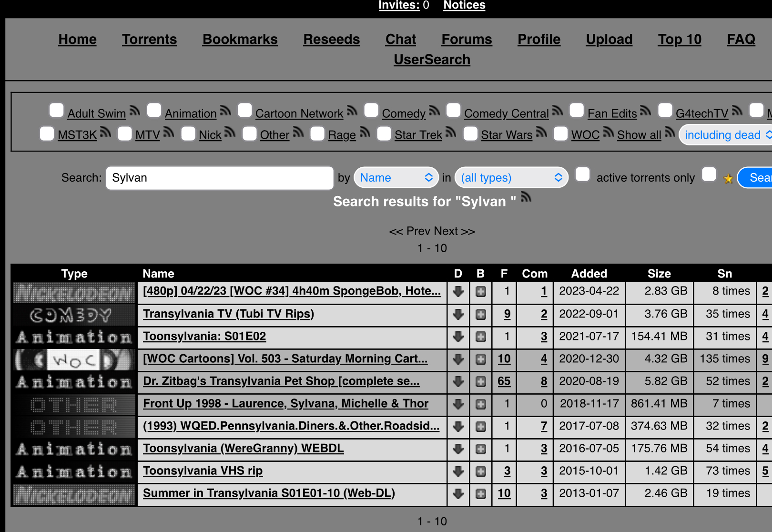The image size is (772, 532).
Task: Open the G4techTV RSS feed icon
Action: (737, 111)
